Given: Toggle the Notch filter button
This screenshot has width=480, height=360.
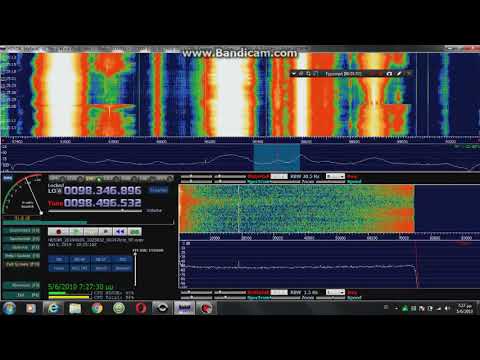Looking at the screenshot, I should 101,268.
